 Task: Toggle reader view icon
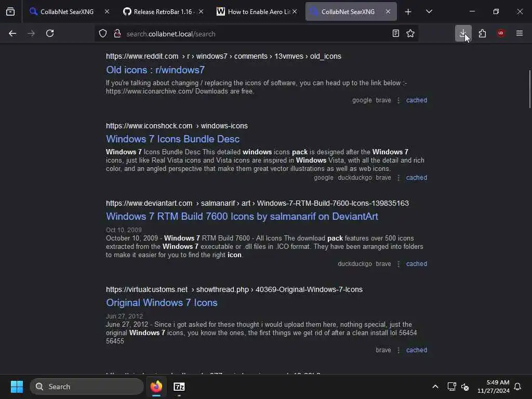click(x=395, y=34)
